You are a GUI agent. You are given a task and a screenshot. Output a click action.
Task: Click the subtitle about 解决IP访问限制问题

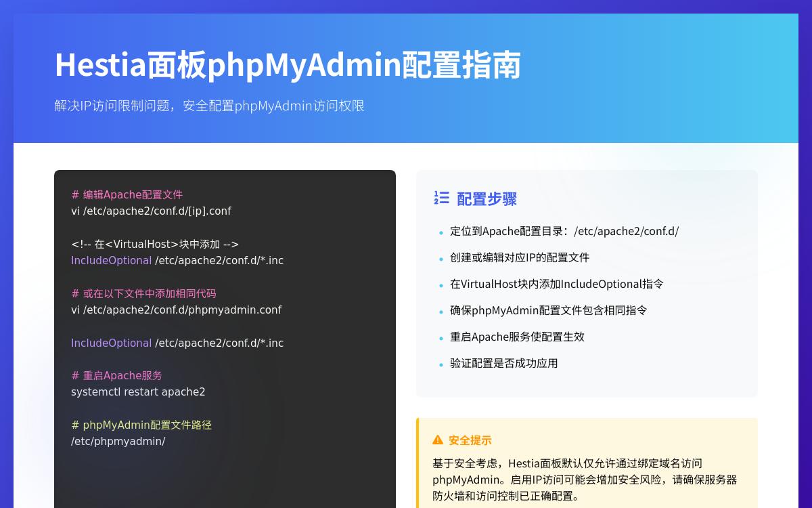tap(209, 106)
